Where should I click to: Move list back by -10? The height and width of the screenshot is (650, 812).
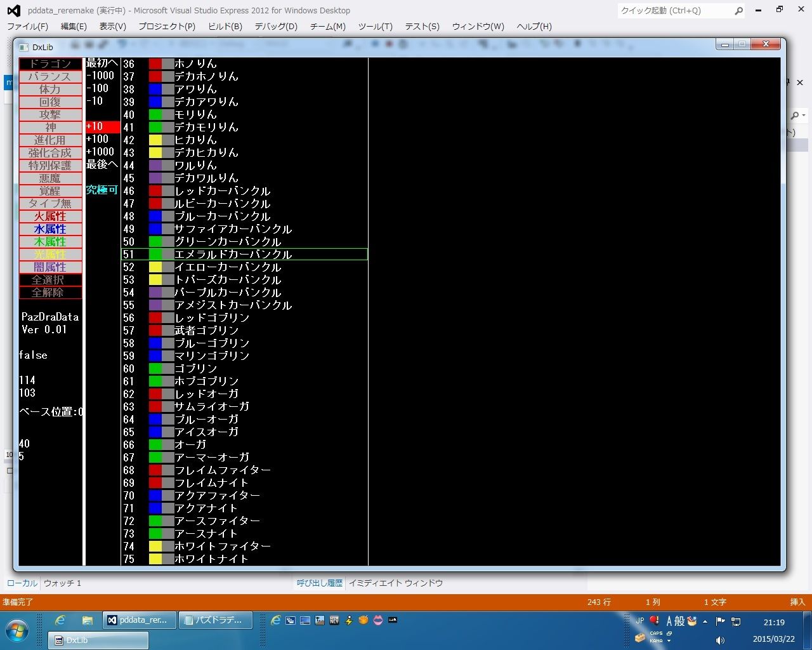tap(95, 101)
